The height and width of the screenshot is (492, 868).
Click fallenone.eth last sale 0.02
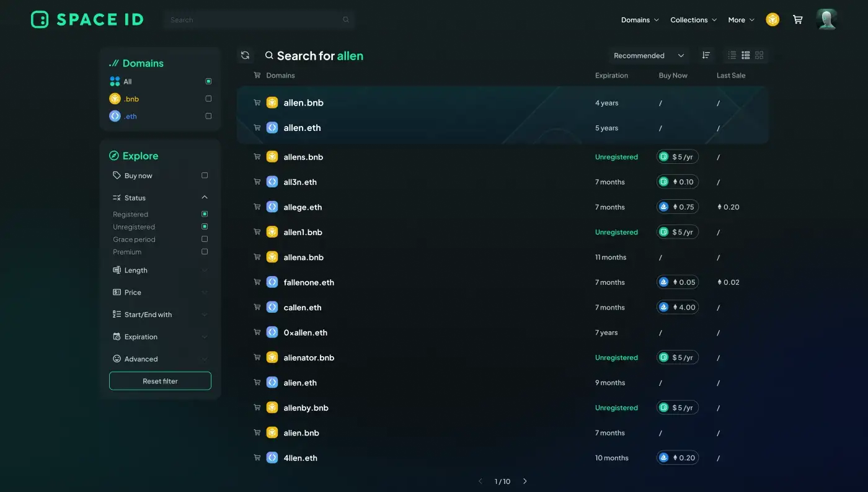[x=728, y=282]
